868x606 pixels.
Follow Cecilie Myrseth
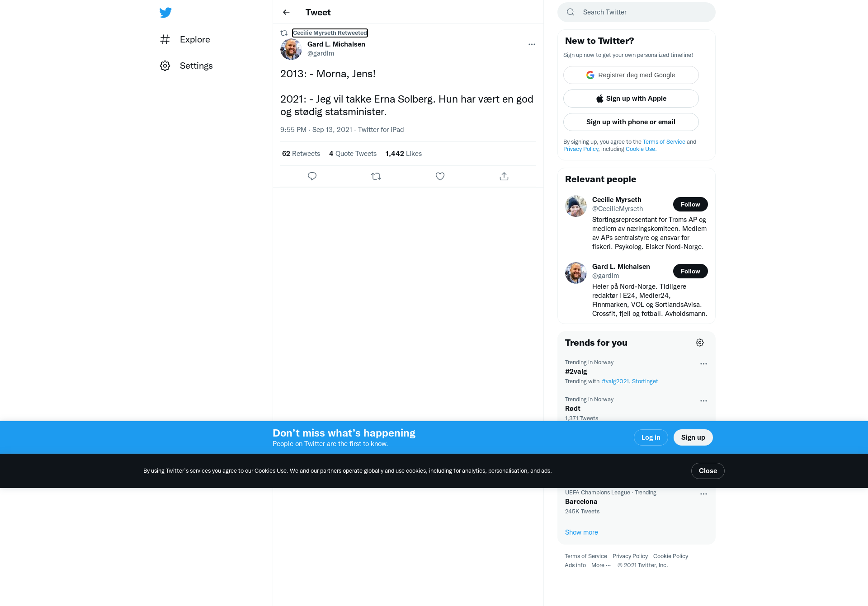pos(690,204)
